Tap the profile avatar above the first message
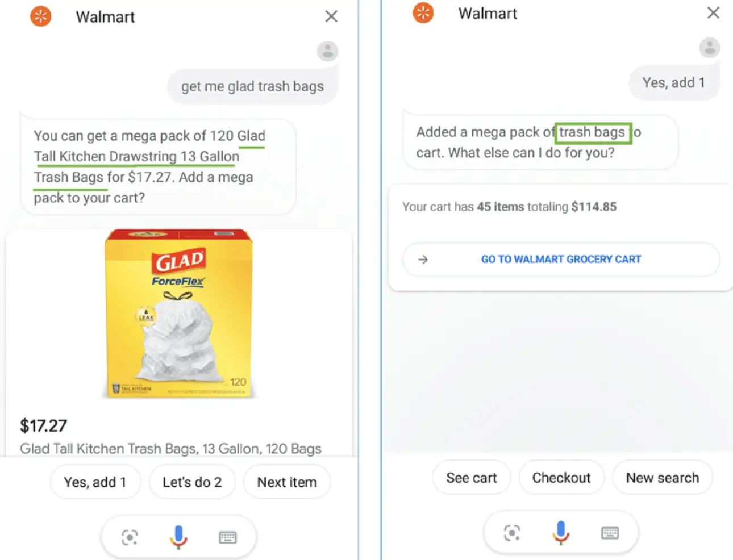The image size is (733, 560). coord(327,51)
